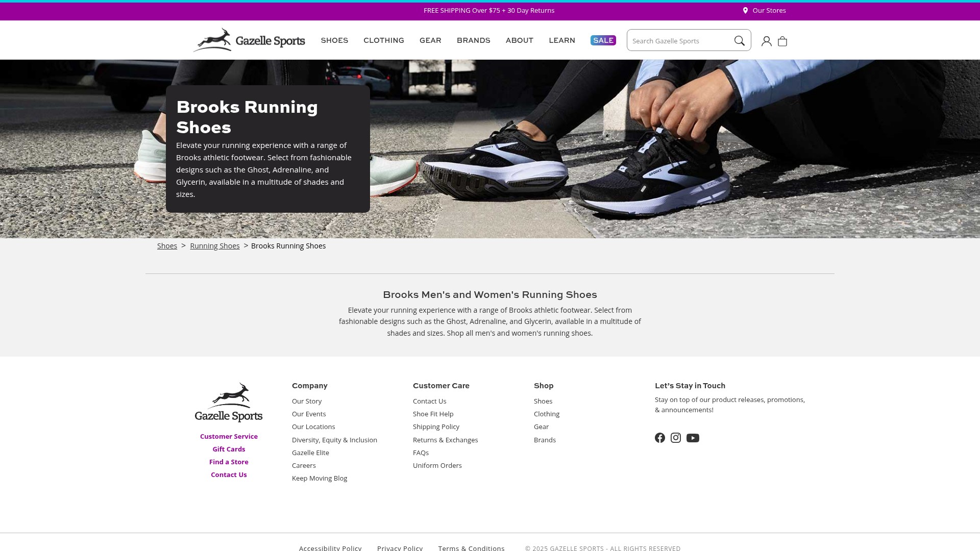Open the ABOUT navigation menu
980x551 pixels.
[x=520, y=40]
